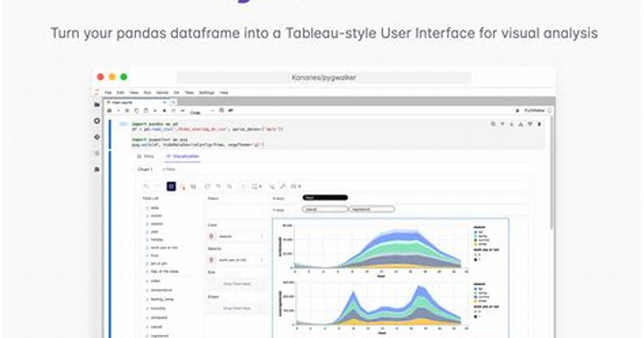Click the notebook vertical scrollbar

pos(552,172)
